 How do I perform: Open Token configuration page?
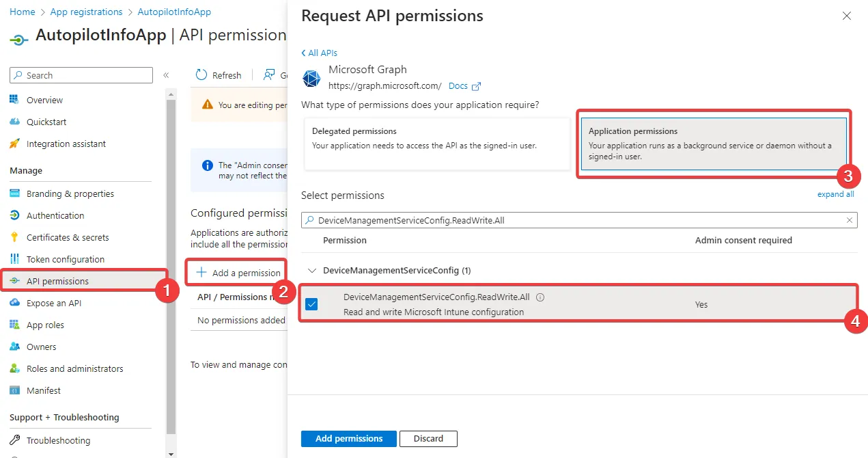[x=66, y=259]
